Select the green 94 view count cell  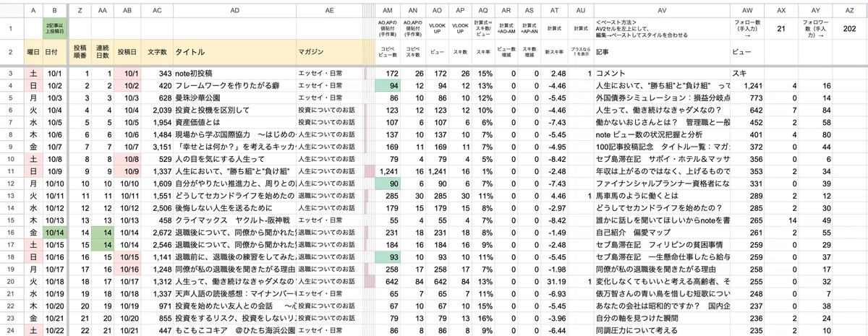click(x=388, y=85)
